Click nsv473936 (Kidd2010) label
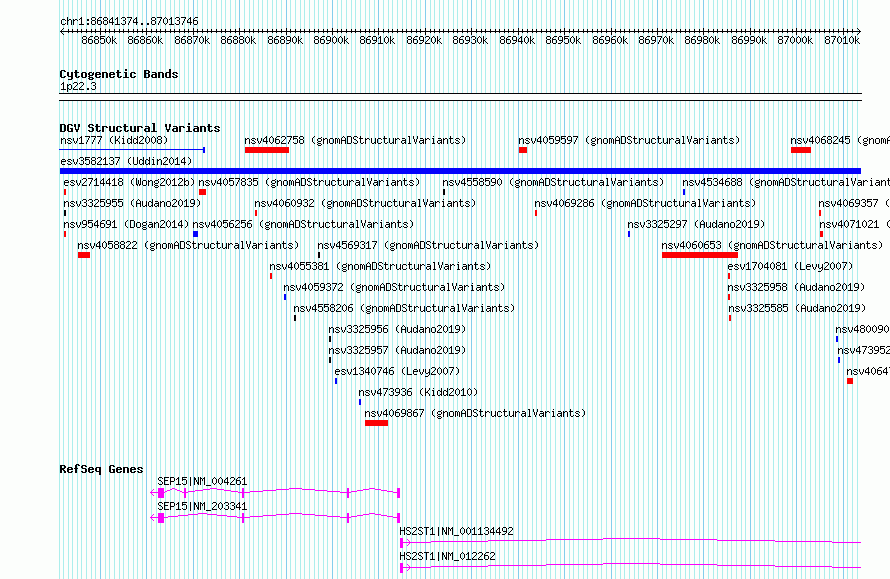 pyautogui.click(x=418, y=392)
